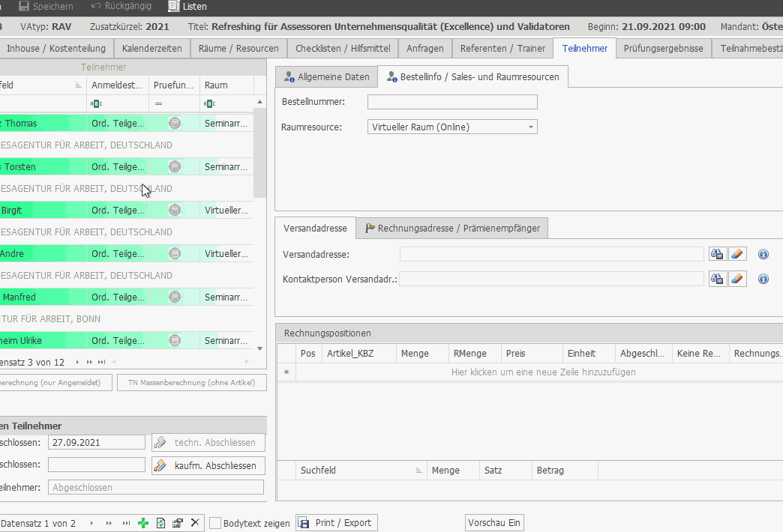Click the 27.09.2021 date field
Viewport: 783px width, 532px height.
pyautogui.click(x=97, y=443)
